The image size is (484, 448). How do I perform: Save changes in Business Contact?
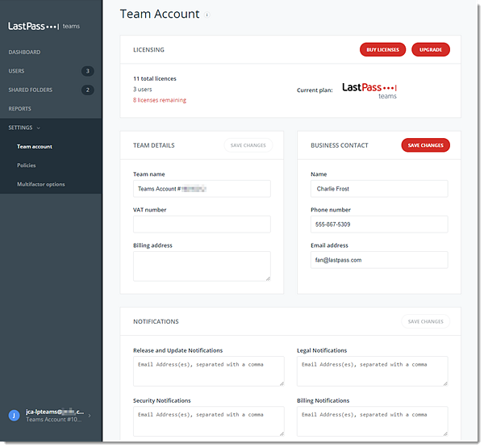click(x=426, y=145)
